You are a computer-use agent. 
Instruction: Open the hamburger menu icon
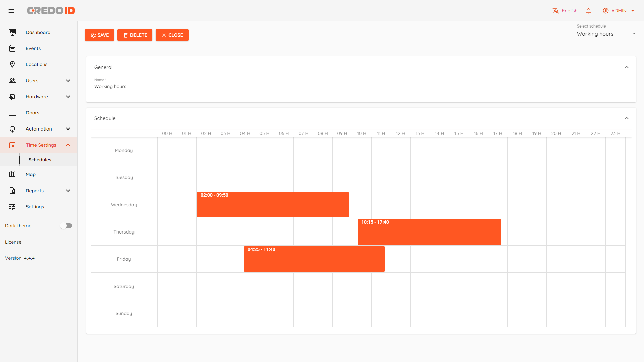coord(11,11)
